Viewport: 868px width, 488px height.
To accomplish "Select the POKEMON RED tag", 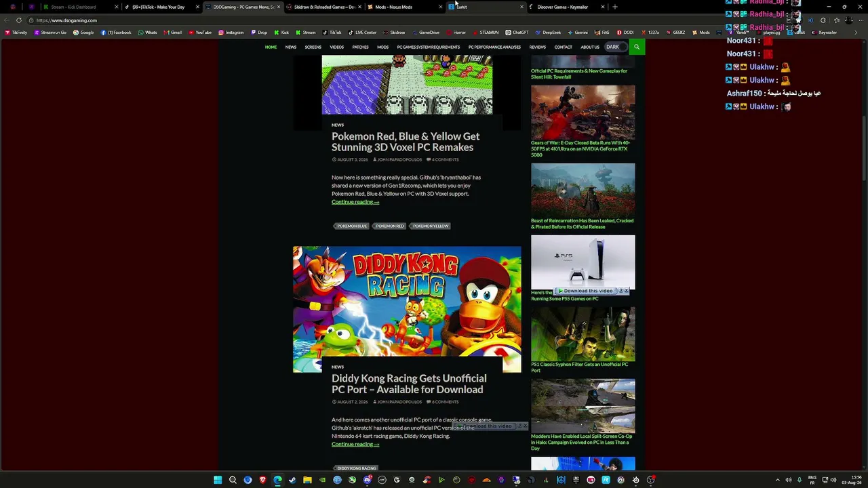I will [390, 226].
